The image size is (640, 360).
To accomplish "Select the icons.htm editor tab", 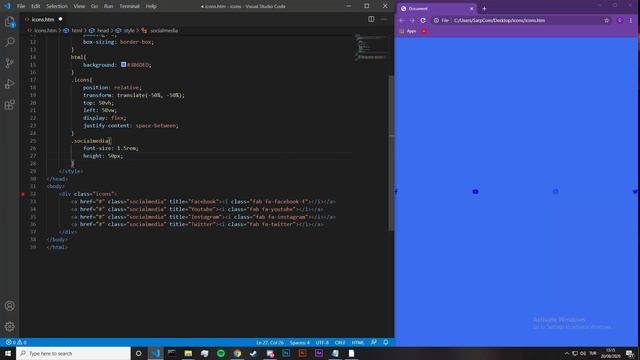I will tap(44, 19).
